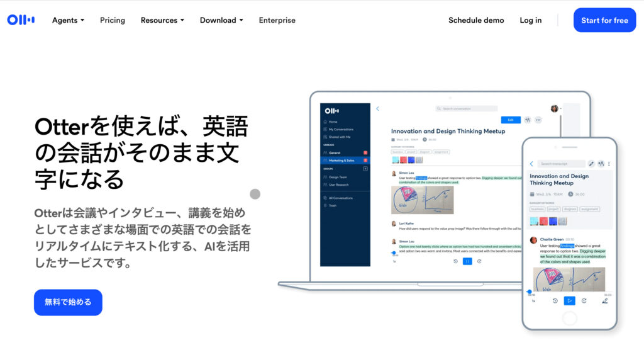Screen dimensions: 644x345
Task: Open My Conversations in laptop mockup sidebar
Action: tap(338, 129)
